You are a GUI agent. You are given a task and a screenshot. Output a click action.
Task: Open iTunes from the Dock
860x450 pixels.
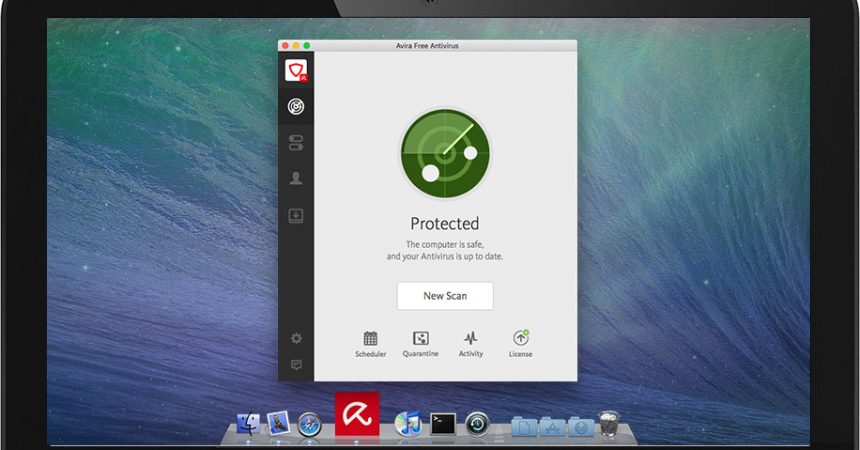pos(408,423)
